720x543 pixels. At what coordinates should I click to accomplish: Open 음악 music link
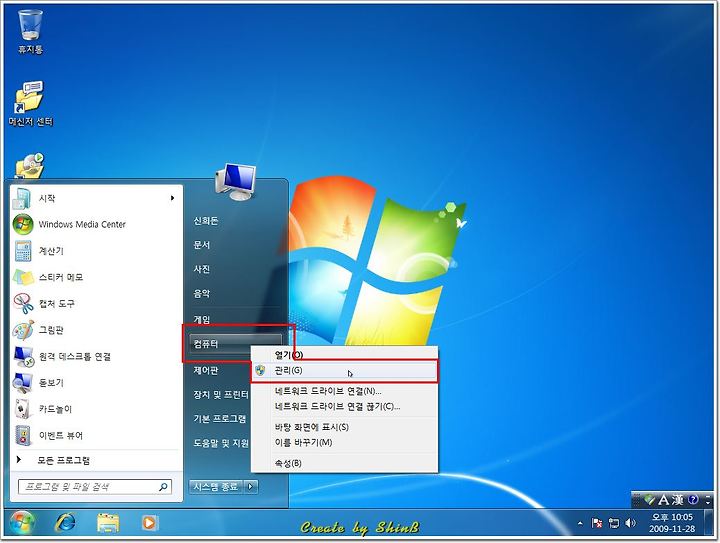(202, 294)
